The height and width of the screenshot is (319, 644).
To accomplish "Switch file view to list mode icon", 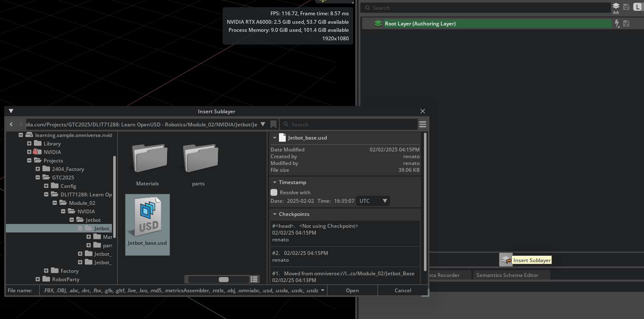I will [254, 279].
